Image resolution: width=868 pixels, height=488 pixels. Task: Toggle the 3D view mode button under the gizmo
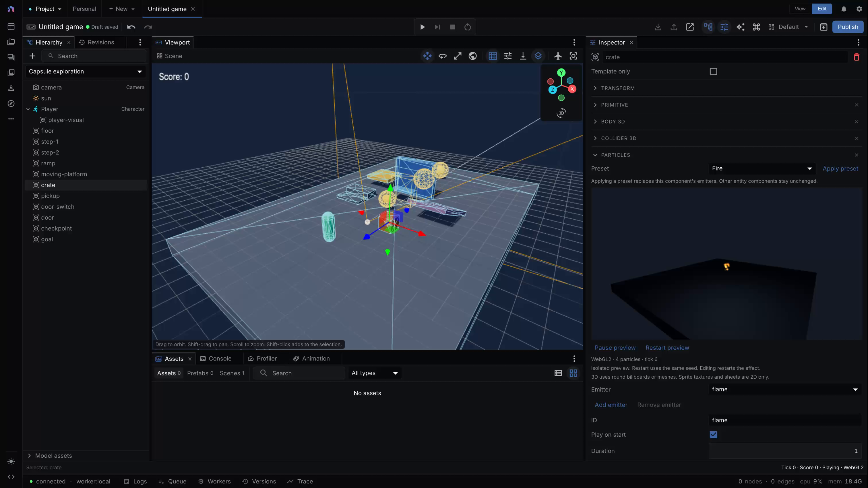[561, 113]
